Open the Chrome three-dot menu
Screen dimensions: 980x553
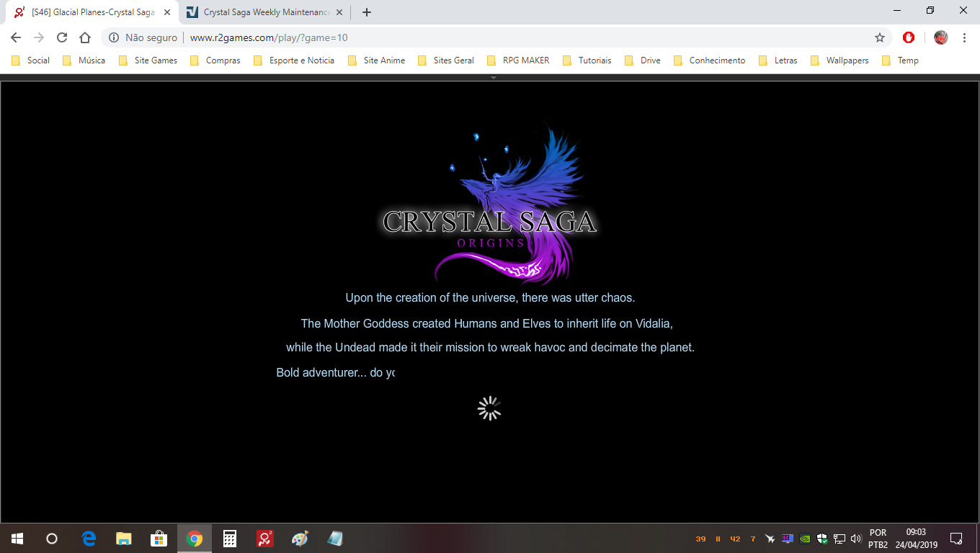pyautogui.click(x=964, y=37)
